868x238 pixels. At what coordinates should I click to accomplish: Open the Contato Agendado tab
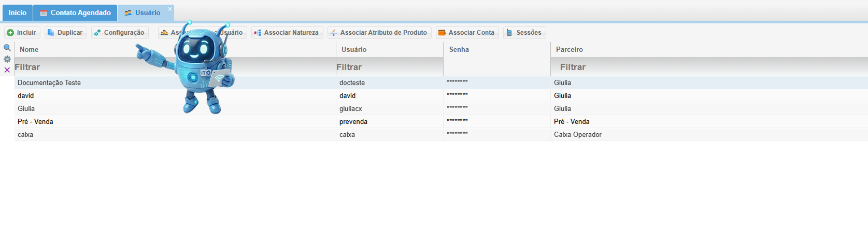[x=75, y=13]
